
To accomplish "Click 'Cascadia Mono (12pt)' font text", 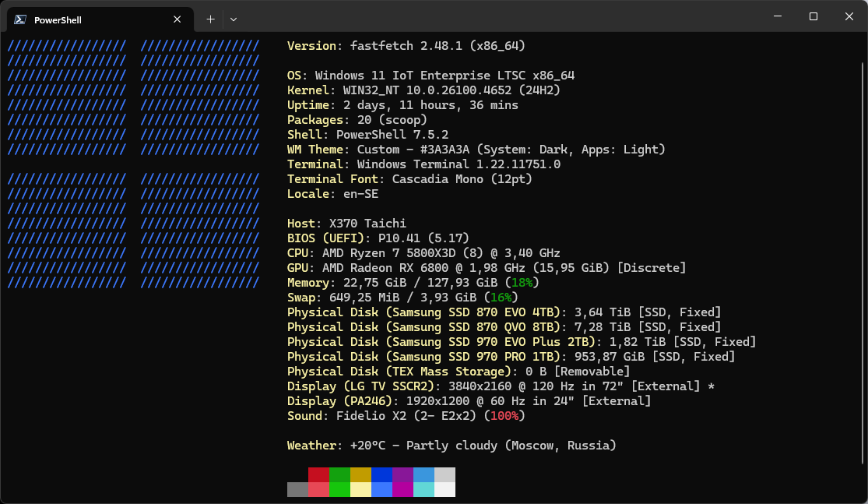I will click(x=462, y=179).
